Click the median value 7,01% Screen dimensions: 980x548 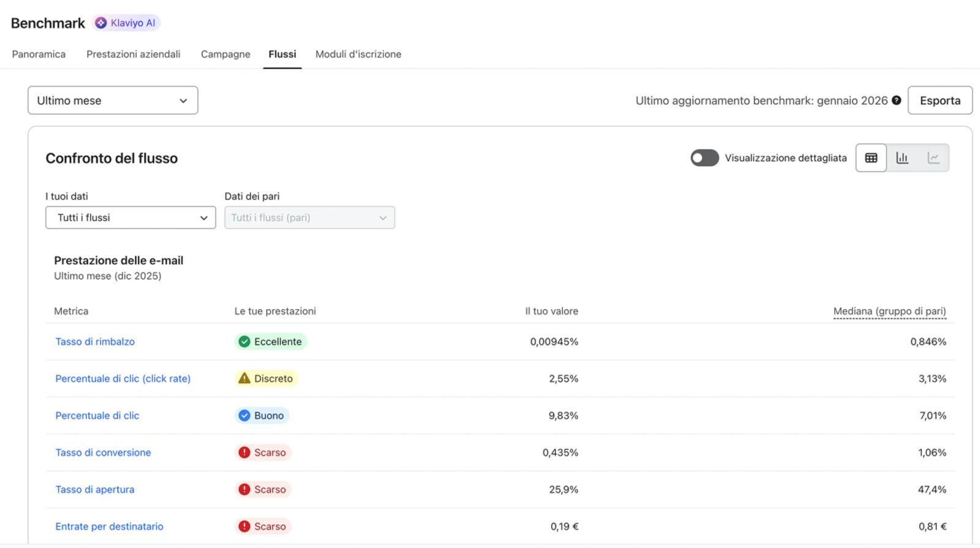[932, 416]
